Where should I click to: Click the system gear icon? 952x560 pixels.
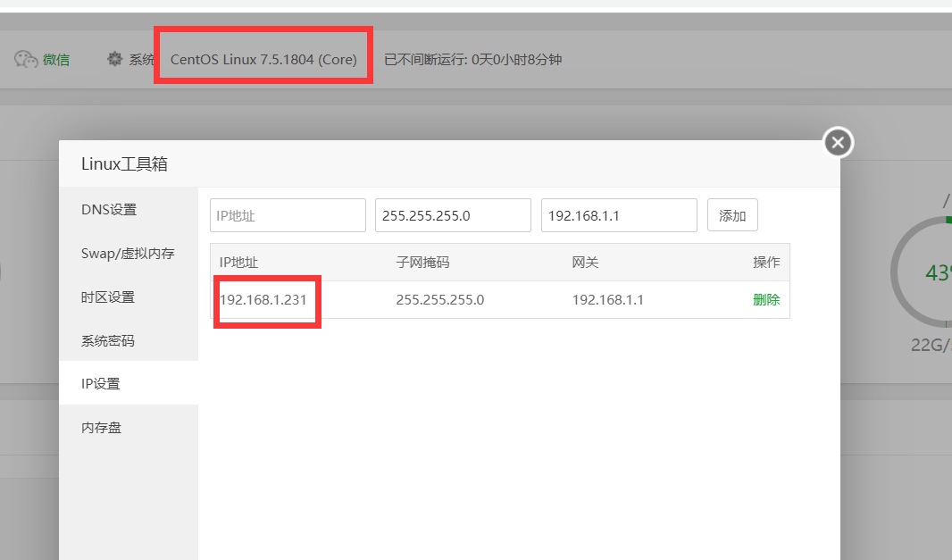tap(114, 59)
